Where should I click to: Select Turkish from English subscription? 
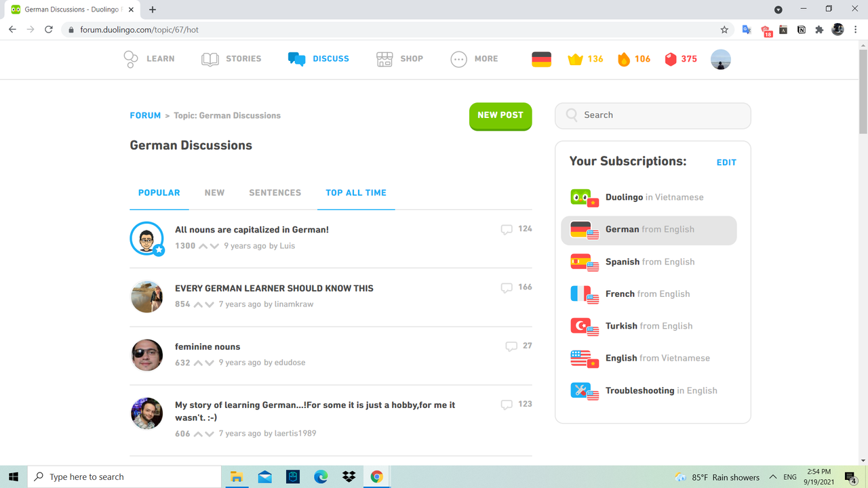(649, 326)
